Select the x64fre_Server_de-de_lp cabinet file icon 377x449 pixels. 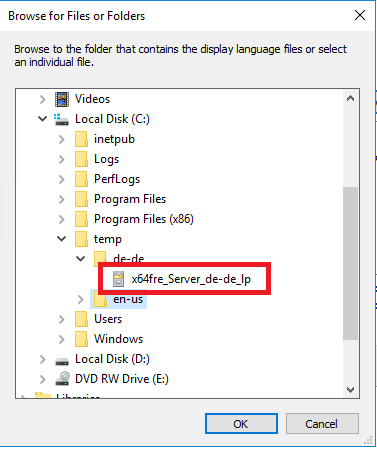pos(118,279)
